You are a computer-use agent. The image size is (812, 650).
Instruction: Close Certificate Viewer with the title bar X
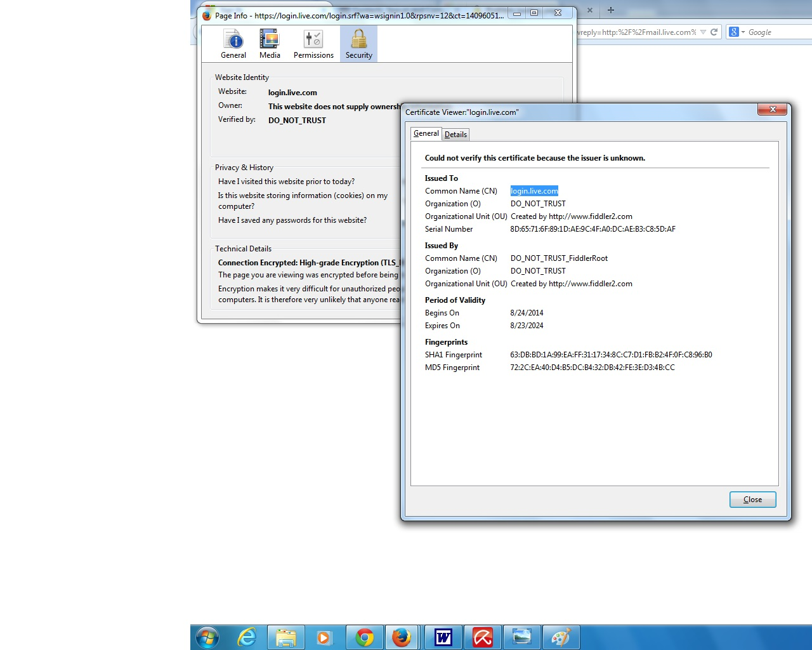[x=773, y=109]
